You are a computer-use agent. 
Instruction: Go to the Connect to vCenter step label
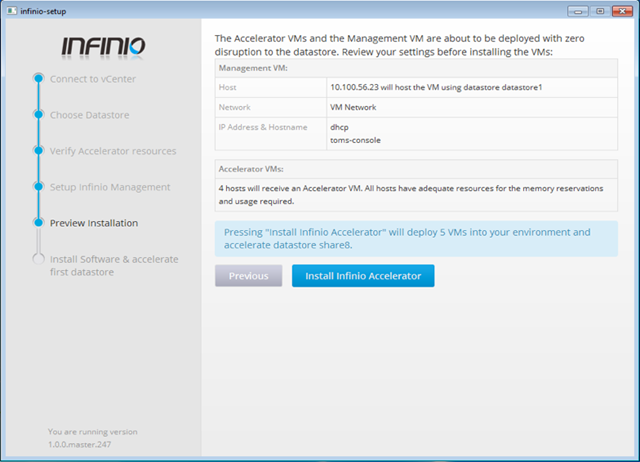[93, 78]
